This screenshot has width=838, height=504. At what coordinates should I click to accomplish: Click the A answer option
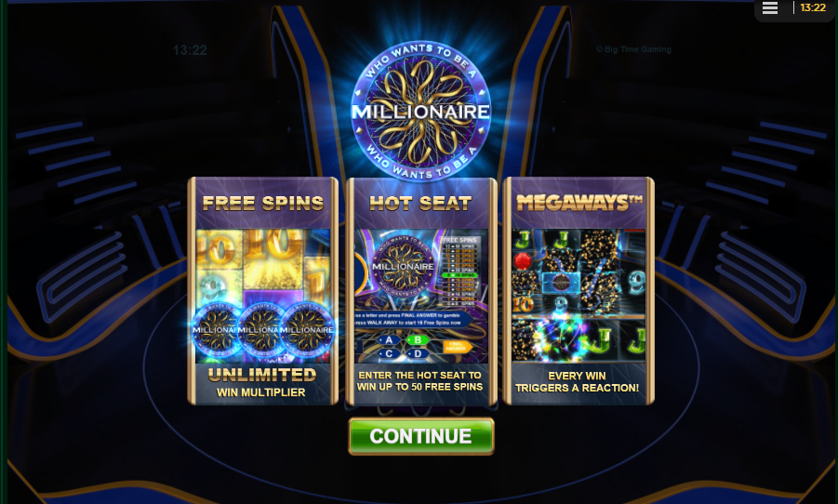389,340
